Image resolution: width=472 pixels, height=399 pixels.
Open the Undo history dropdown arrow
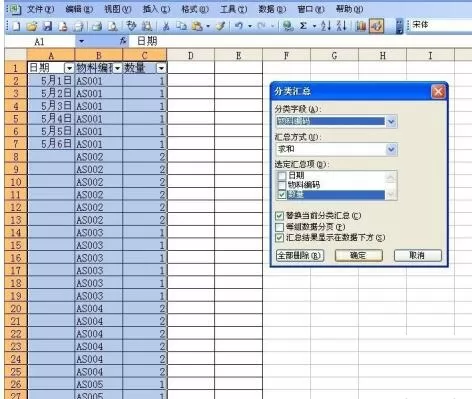point(250,26)
